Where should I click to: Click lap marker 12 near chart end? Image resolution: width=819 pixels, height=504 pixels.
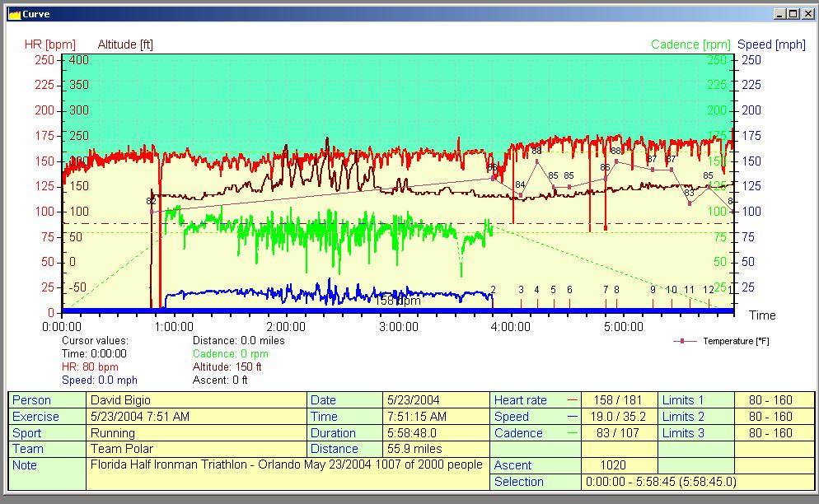point(709,291)
